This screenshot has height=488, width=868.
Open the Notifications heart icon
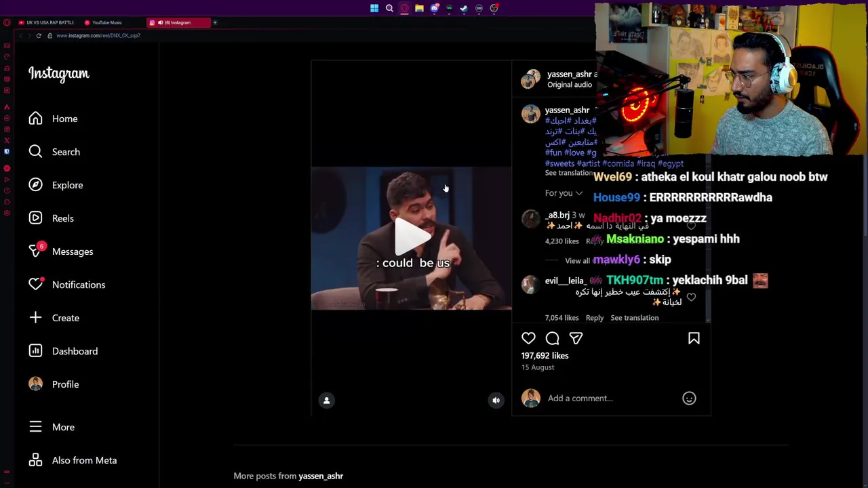point(35,285)
